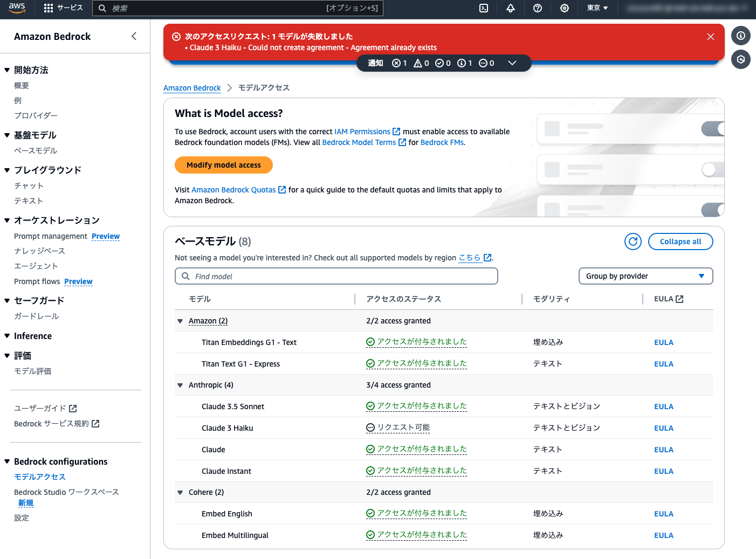Image resolution: width=756 pixels, height=559 pixels.
Task: Open the settings gear icon
Action: coord(565,8)
